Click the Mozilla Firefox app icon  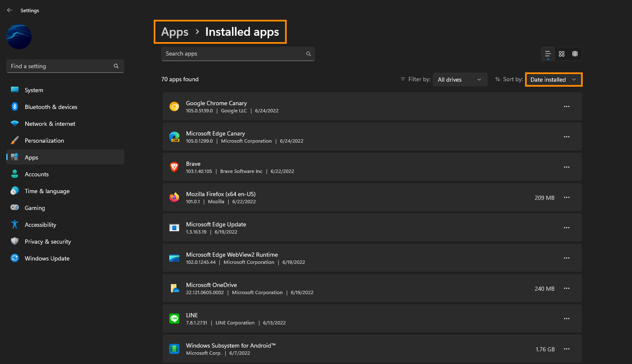coord(174,197)
